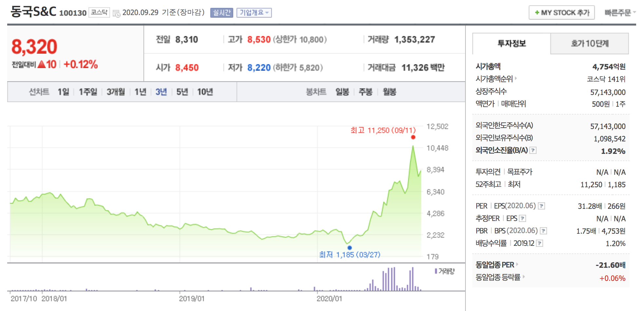Image resolution: width=644 pixels, height=311 pixels.
Task: Click the 실시간 button
Action: [222, 13]
